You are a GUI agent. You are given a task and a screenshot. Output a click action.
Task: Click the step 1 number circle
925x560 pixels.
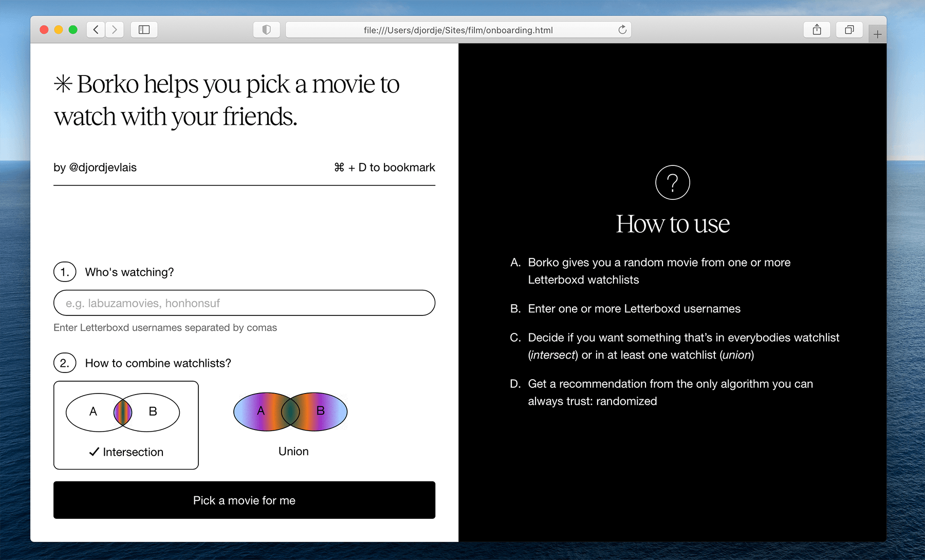point(65,272)
